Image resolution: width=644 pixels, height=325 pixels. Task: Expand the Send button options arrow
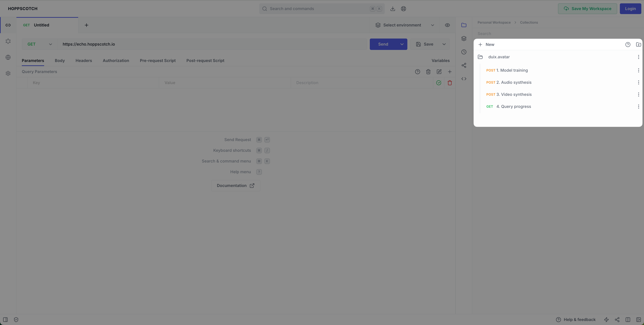coord(402,44)
